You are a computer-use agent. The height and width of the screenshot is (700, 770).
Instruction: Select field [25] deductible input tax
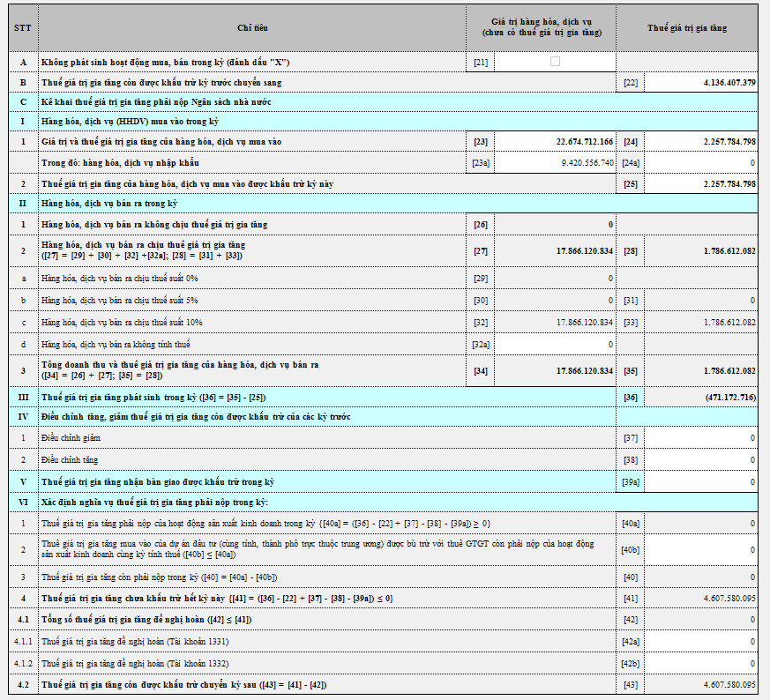(x=700, y=184)
